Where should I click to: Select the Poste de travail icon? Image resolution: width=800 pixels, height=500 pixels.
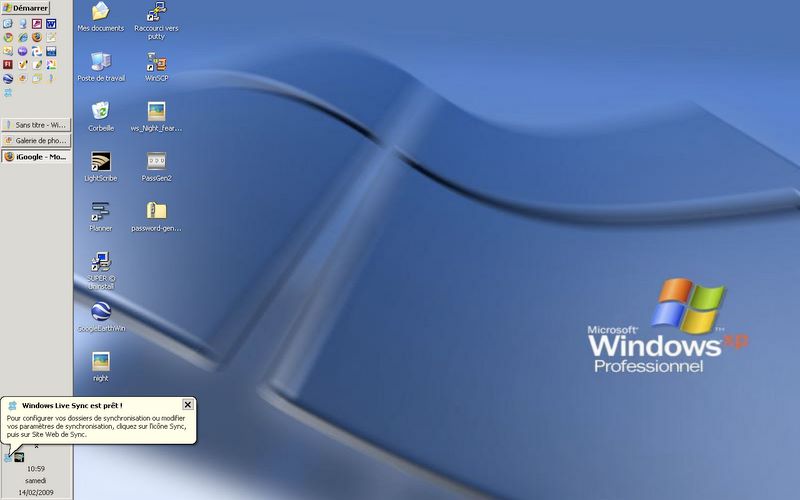point(101,67)
